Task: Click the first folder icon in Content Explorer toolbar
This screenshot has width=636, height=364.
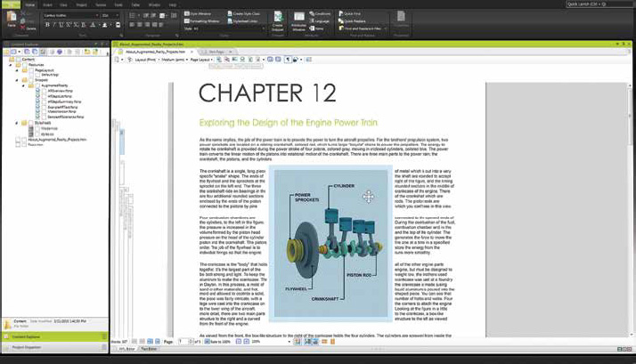Action: tap(6, 52)
